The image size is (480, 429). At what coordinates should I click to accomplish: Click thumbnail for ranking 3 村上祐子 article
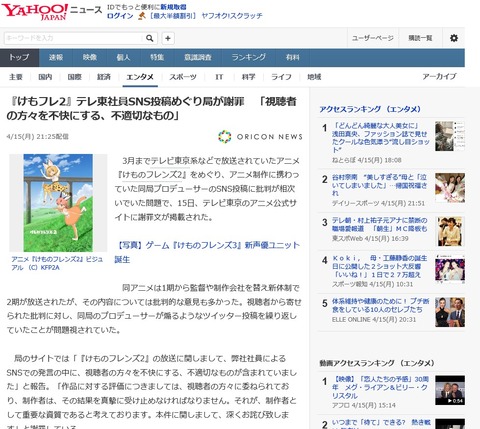(450, 231)
